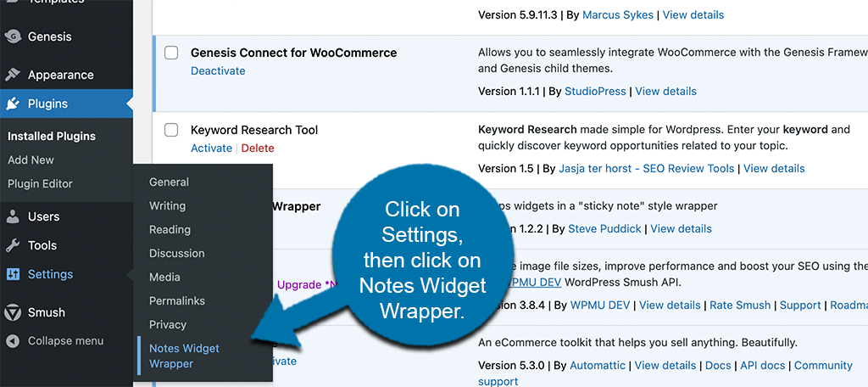Click the Settings sliders icon
Viewport: 868px width, 387px height.
[13, 274]
